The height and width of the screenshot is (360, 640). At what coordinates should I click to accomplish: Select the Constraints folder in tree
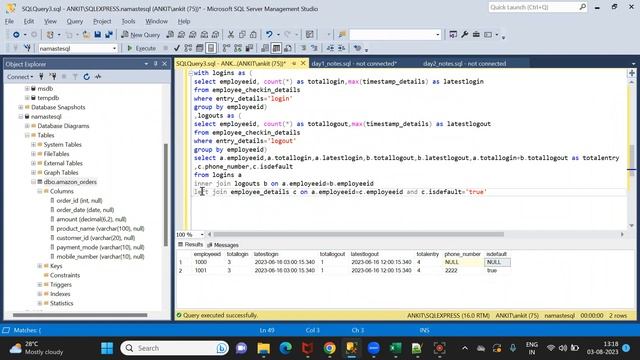coord(65,276)
